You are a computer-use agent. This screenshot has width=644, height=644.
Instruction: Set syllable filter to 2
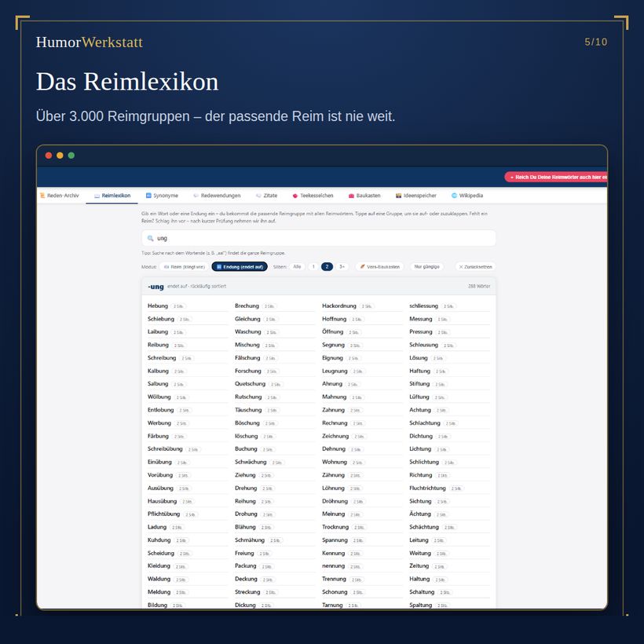pyautogui.click(x=327, y=266)
